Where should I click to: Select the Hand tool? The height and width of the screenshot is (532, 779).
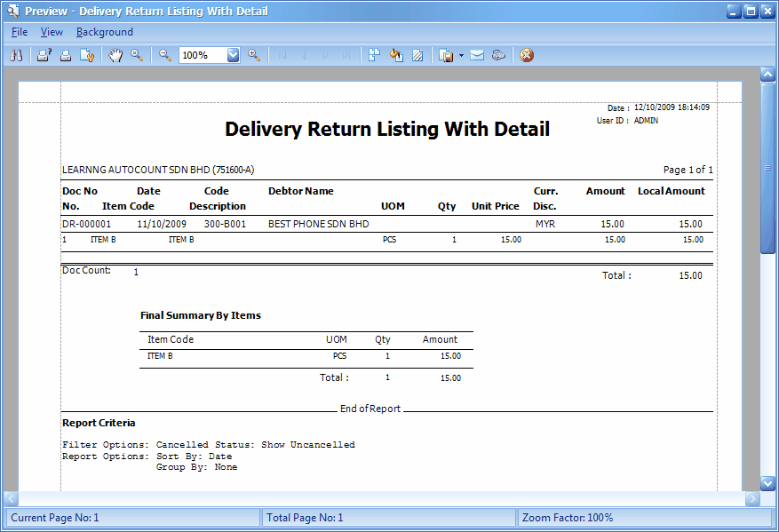click(x=115, y=55)
